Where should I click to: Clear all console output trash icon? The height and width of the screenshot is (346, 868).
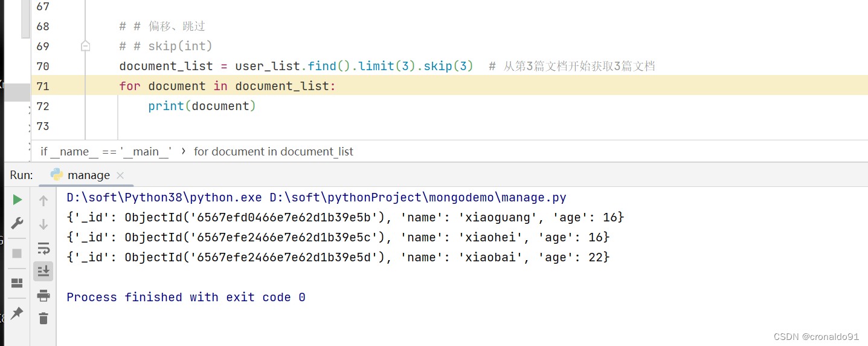[43, 318]
